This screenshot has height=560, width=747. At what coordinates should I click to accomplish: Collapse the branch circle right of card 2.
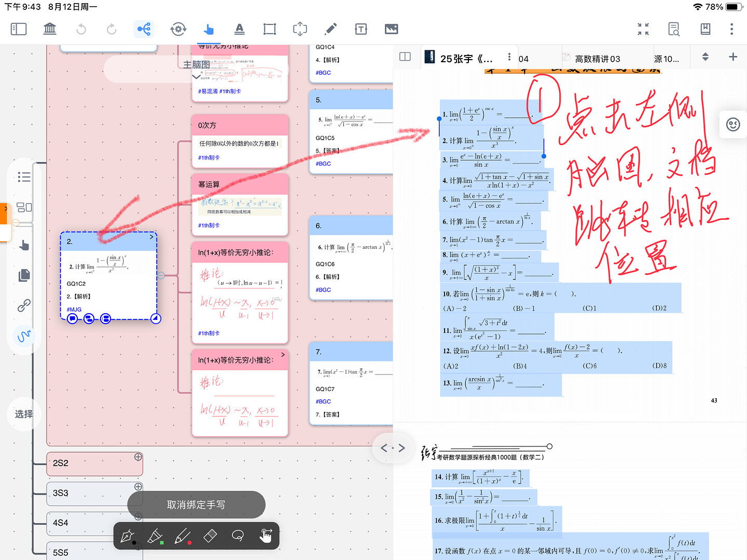click(161, 275)
